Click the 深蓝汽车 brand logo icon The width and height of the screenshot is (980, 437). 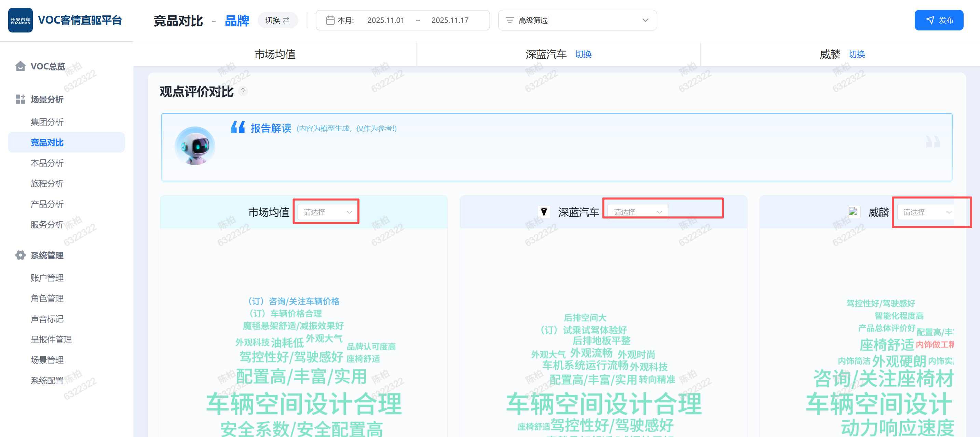[544, 212]
